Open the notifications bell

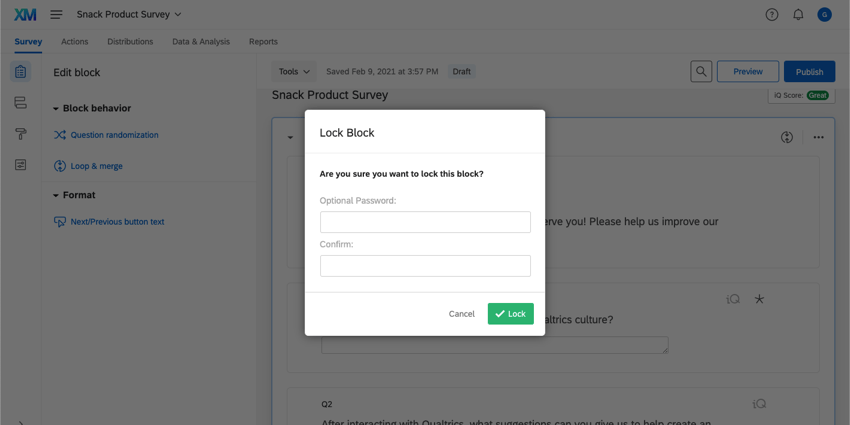[x=798, y=15]
